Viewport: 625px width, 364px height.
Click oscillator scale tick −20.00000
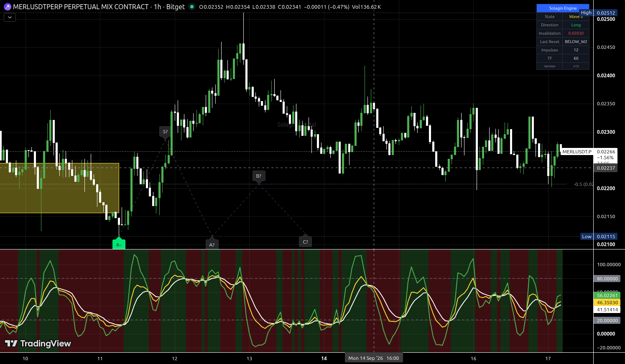coord(609,348)
